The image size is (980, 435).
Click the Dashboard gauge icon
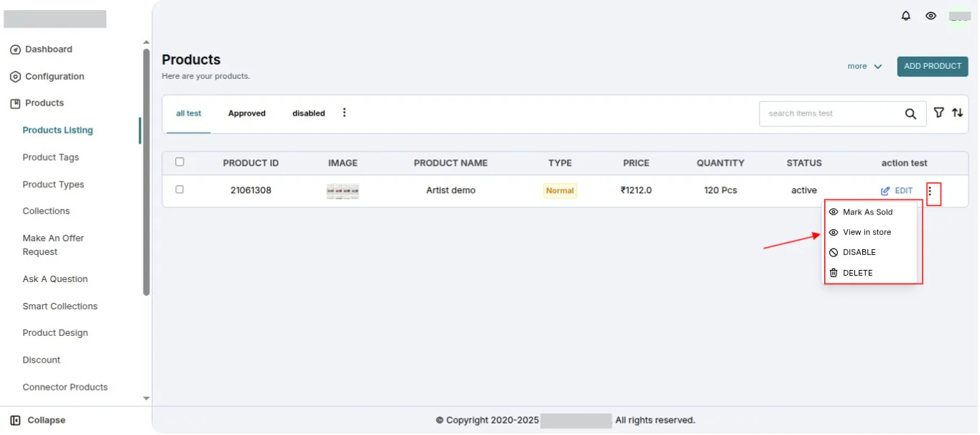click(x=15, y=50)
